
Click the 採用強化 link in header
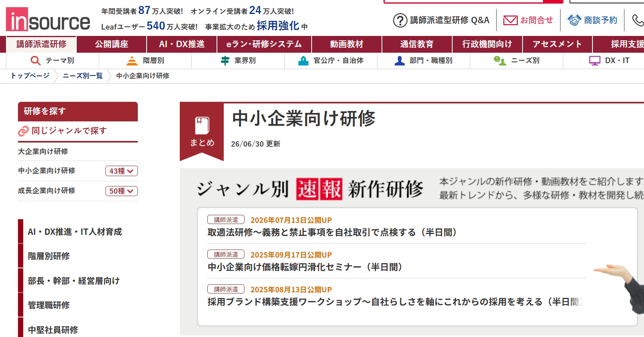tap(278, 26)
